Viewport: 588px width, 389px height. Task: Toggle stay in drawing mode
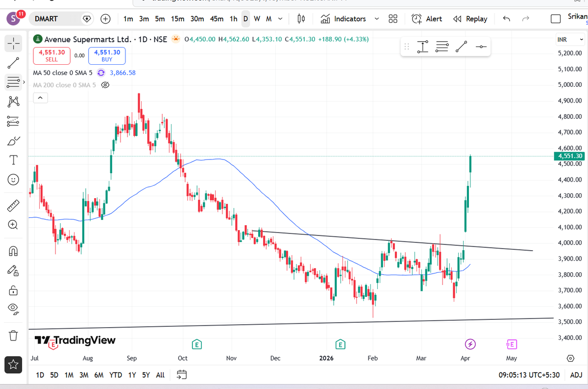[x=13, y=270]
